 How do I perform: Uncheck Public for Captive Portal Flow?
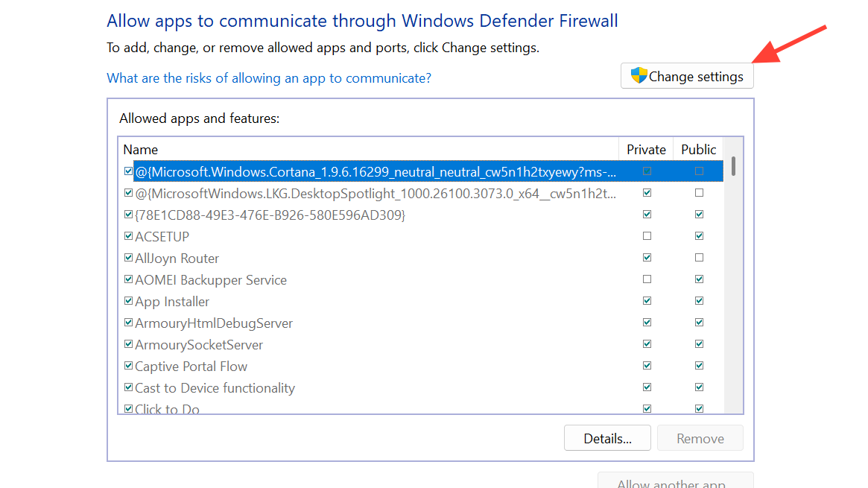(x=699, y=366)
